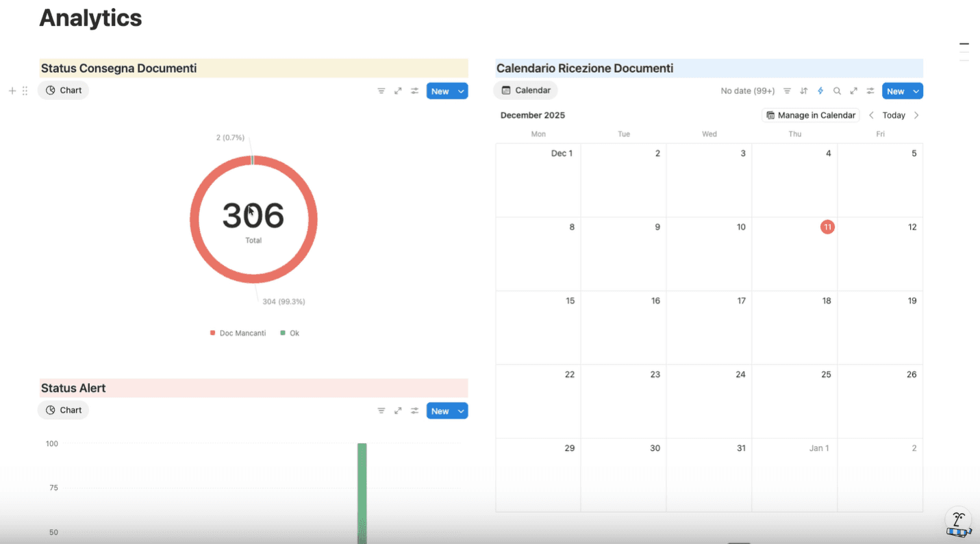
Task: Toggle the Ok legend item in the donut chart
Action: [290, 332]
